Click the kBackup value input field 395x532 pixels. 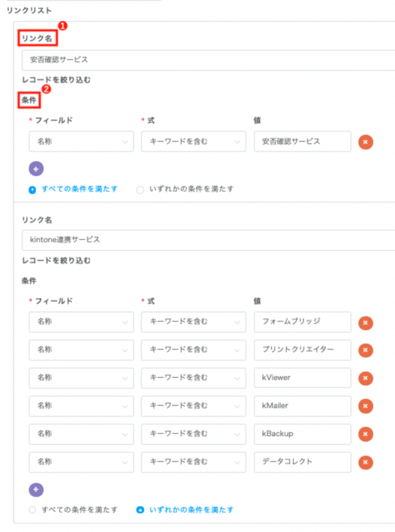click(302, 434)
